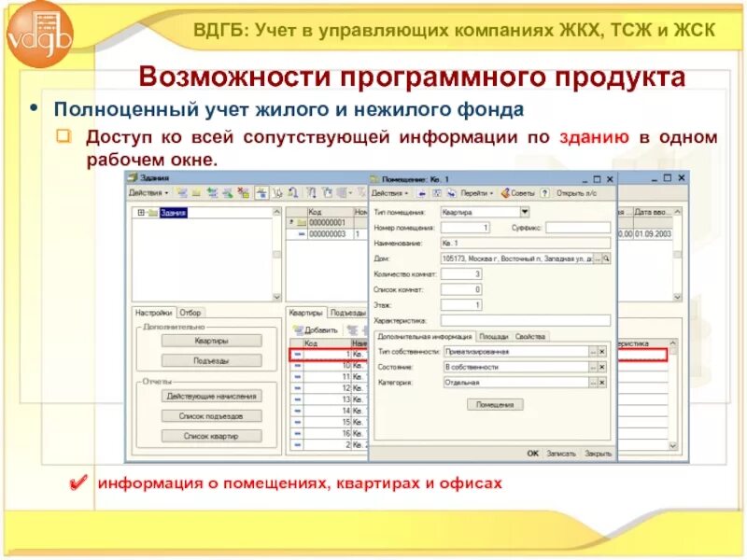The image size is (747, 560).
Task: Click the Подъезды button under Дополнительно
Action: click(x=212, y=361)
